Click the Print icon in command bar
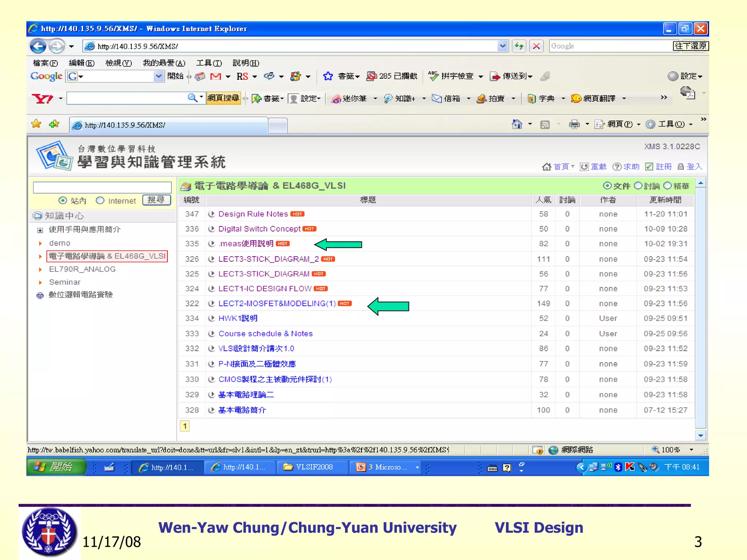Screen dimensions: 747x560 574,124
